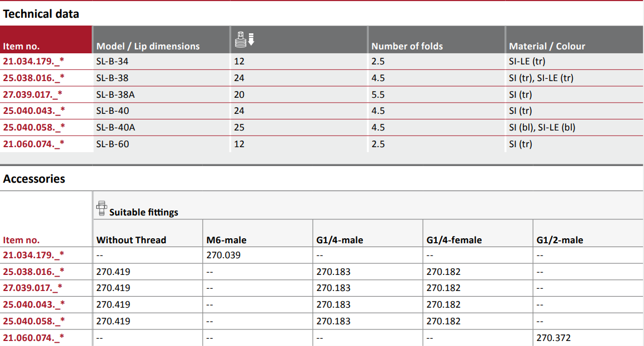Click material cell SI (bl), SI-LE (bl)
This screenshot has height=346, width=644.
coord(542,128)
